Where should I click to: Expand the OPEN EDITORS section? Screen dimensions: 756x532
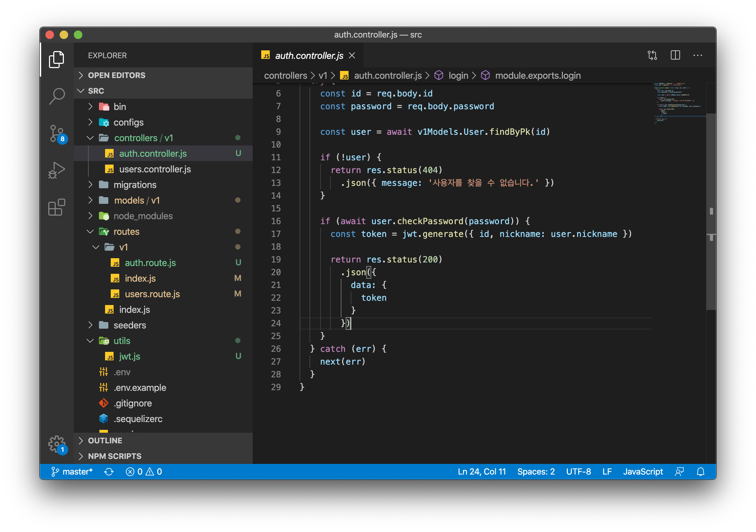coord(117,75)
